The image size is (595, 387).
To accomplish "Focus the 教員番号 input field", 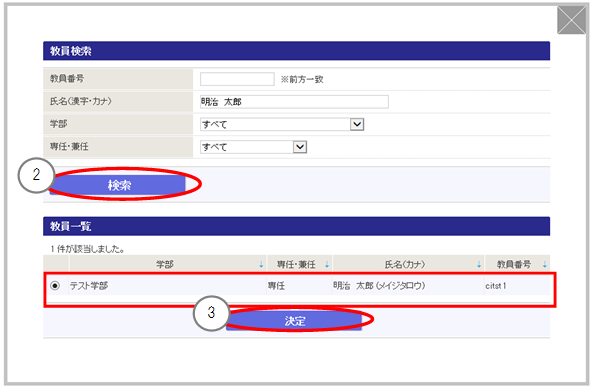I will pyautogui.click(x=237, y=79).
